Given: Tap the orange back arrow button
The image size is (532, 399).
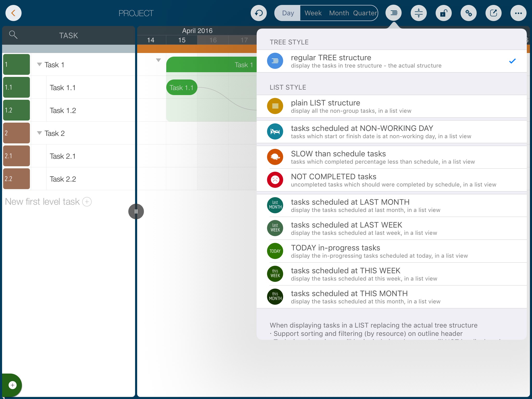Looking at the screenshot, I should point(13,13).
